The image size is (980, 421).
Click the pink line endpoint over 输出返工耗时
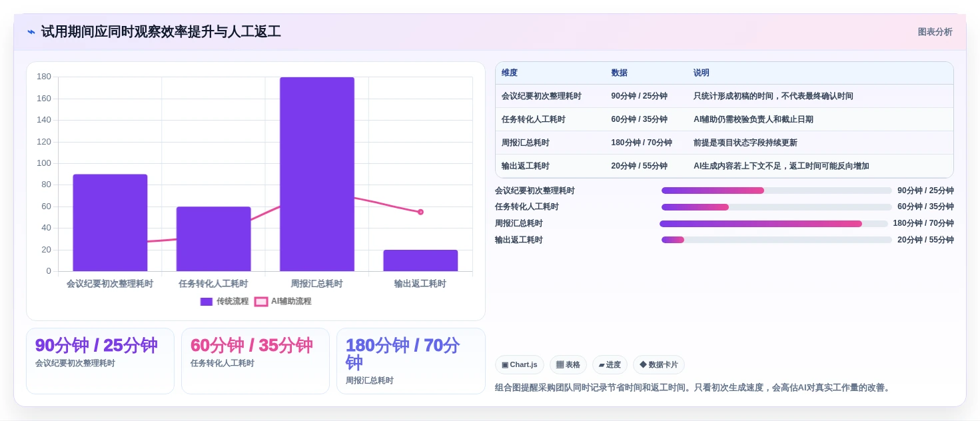coord(420,212)
